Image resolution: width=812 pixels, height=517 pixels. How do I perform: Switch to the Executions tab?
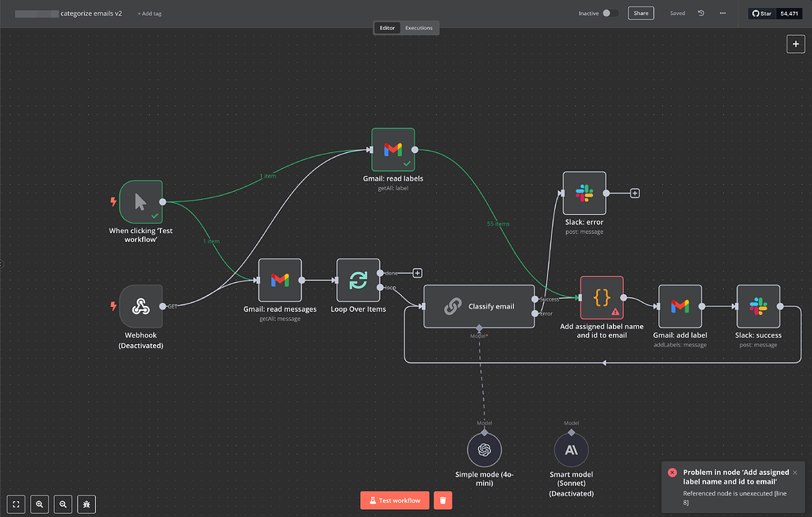419,27
